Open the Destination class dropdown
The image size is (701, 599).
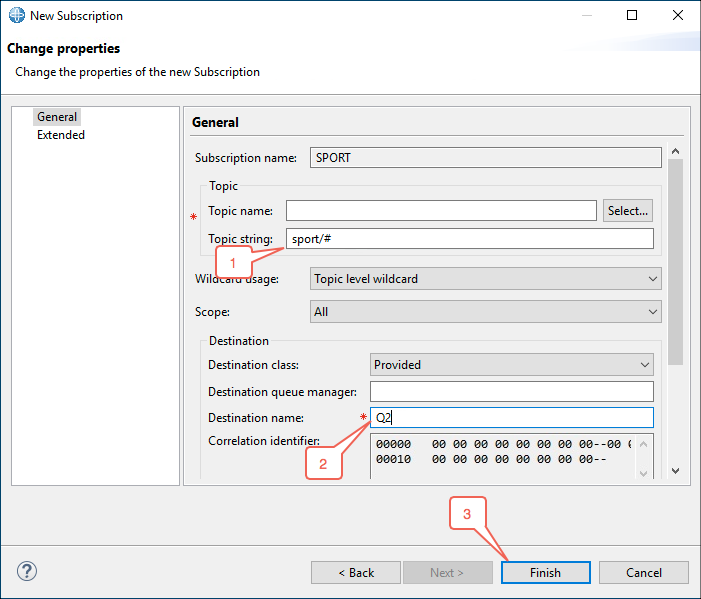coord(511,365)
